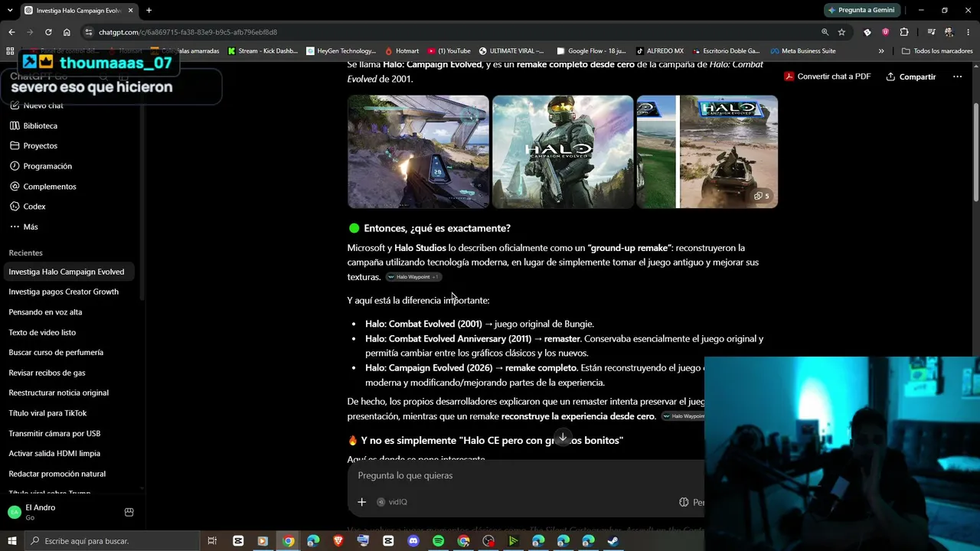Click Pregunta a Gemini button
This screenshot has width=980, height=551.
tap(861, 10)
